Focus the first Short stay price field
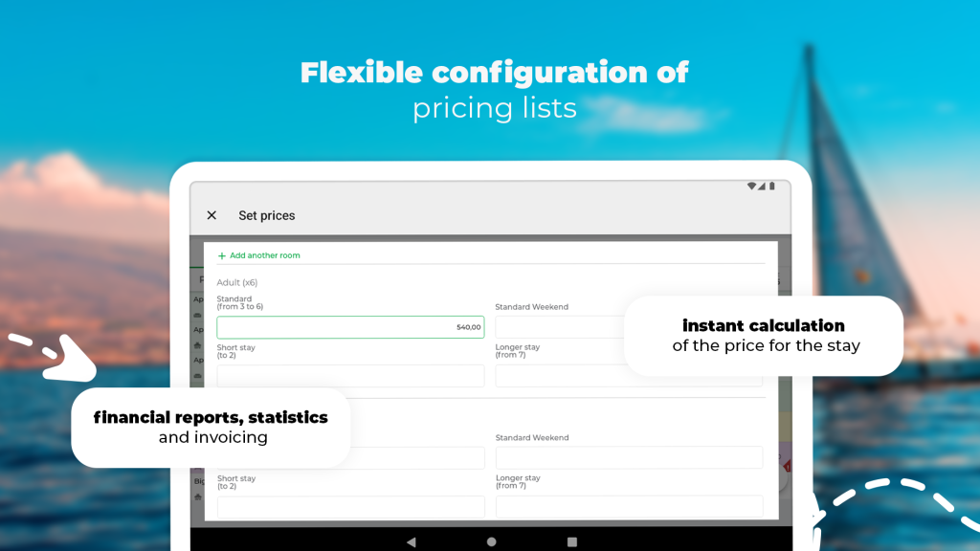The height and width of the screenshot is (551, 980). (x=350, y=375)
